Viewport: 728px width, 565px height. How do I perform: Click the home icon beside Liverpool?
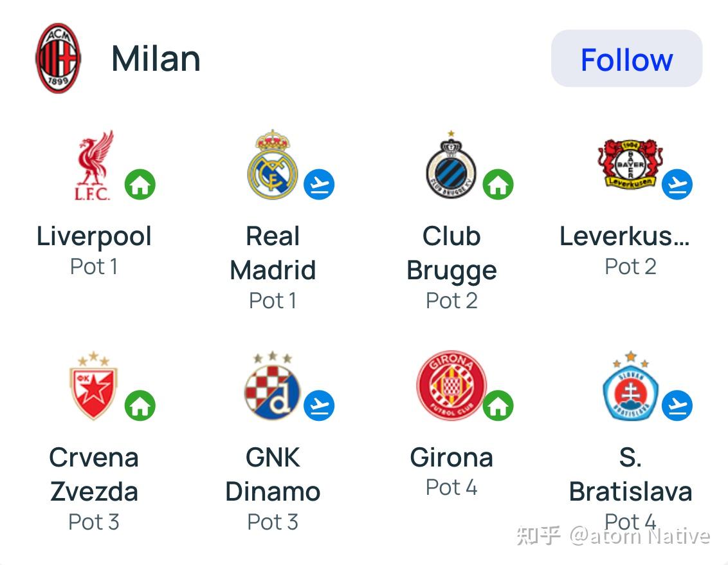(140, 185)
